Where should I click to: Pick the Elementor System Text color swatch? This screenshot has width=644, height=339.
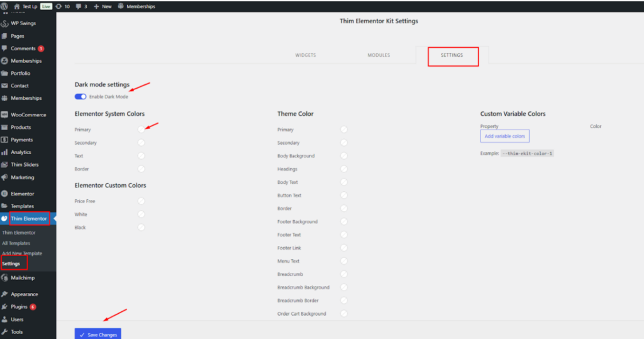[142, 156]
